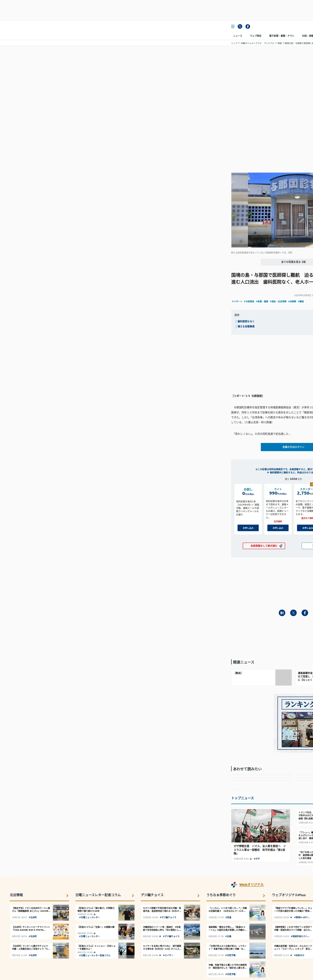Screen dimensions: 313x980
Task: Open the 電子新聞・書籍・チラシ menu item
Action: pyautogui.click(x=282, y=36)
